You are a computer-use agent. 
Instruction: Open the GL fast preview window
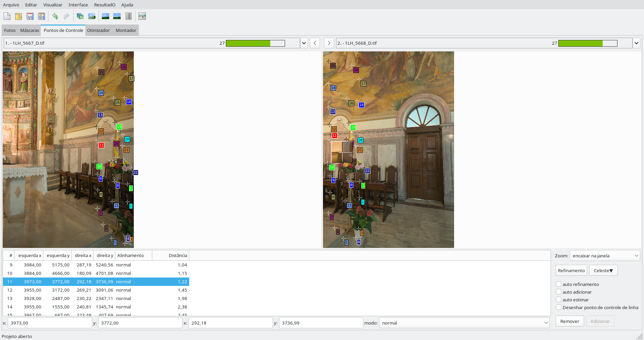(106, 16)
